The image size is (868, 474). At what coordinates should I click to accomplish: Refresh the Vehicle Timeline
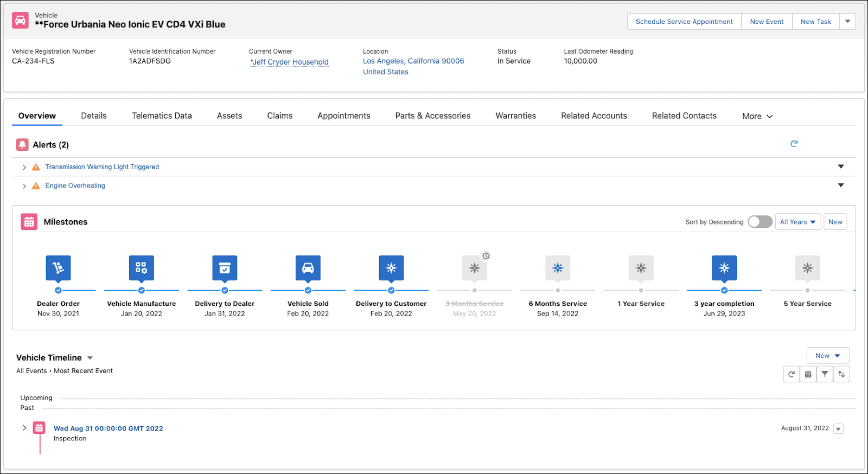pyautogui.click(x=792, y=374)
